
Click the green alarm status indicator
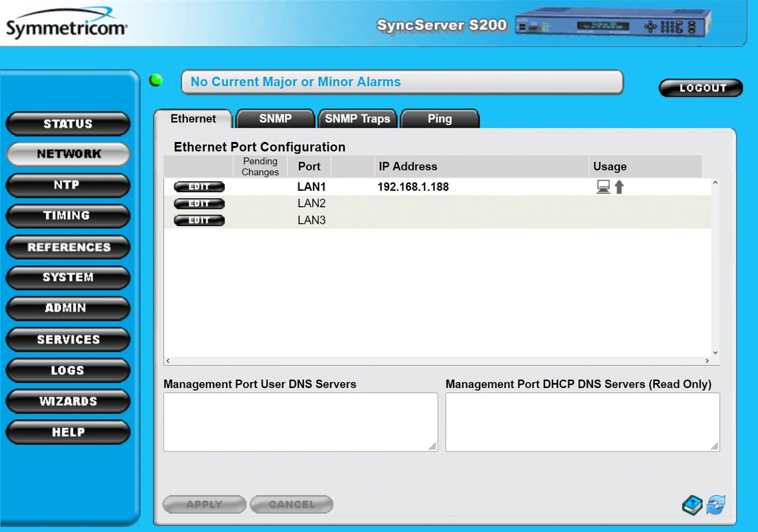click(156, 81)
